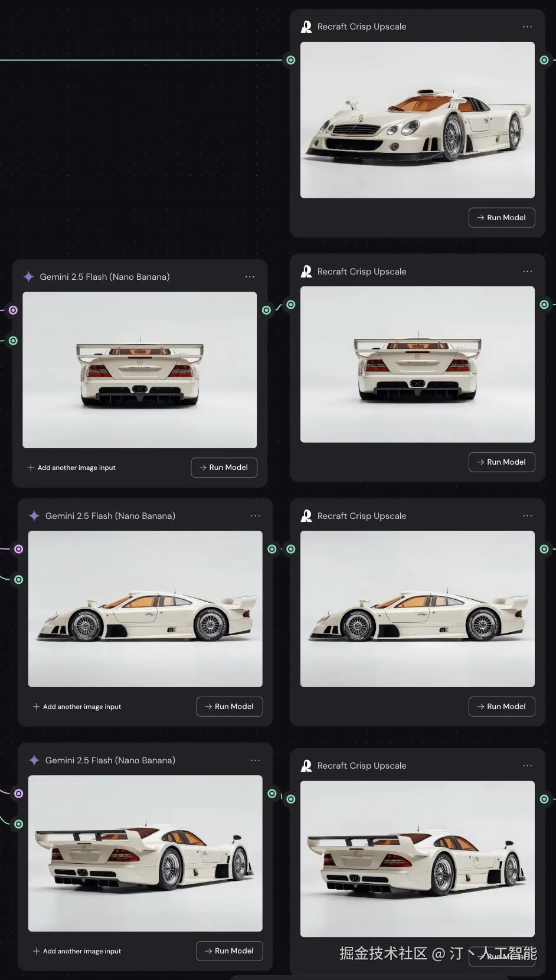Click Gemini sparkle icon on side-view node
The width and height of the screenshot is (556, 980).
(x=34, y=516)
